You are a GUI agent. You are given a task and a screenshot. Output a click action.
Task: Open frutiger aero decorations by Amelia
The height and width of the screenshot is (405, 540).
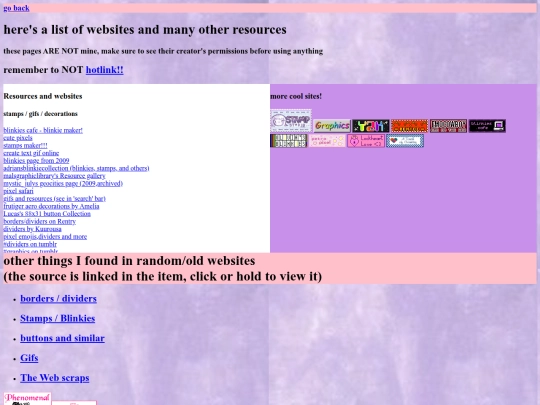(x=51, y=206)
